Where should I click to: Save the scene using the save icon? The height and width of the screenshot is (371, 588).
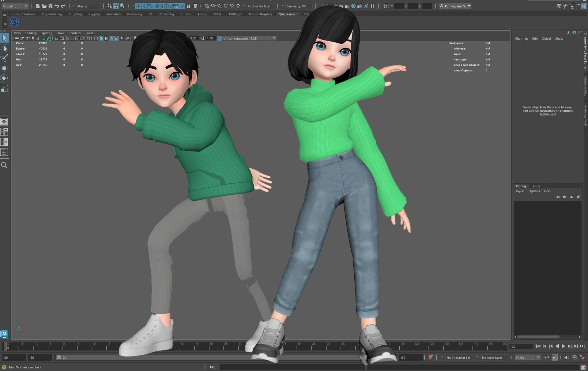50,6
